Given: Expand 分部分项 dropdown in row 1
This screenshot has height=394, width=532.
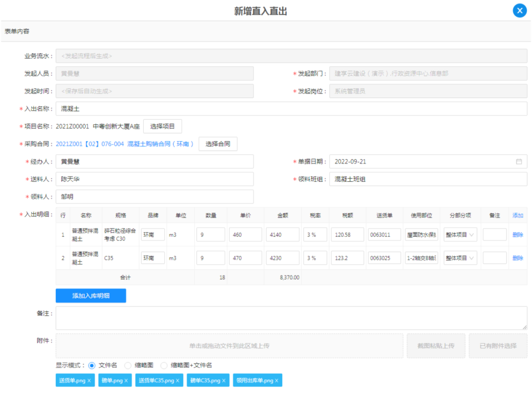Looking at the screenshot, I should tap(459, 235).
